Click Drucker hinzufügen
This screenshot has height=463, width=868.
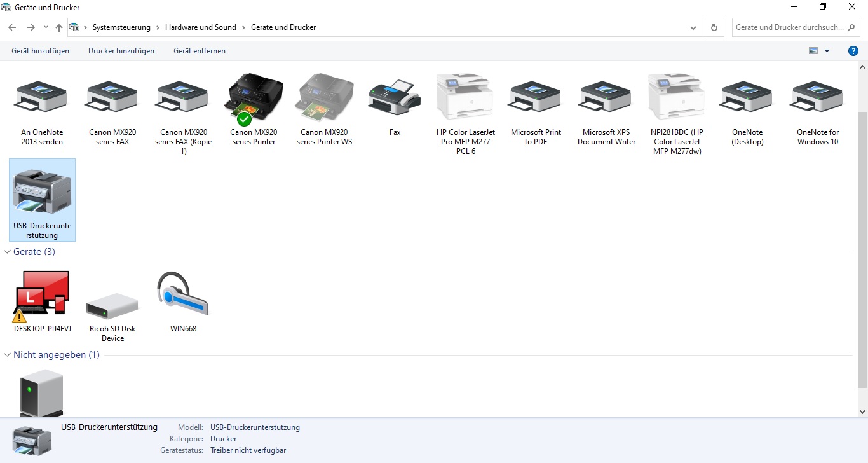(x=121, y=51)
